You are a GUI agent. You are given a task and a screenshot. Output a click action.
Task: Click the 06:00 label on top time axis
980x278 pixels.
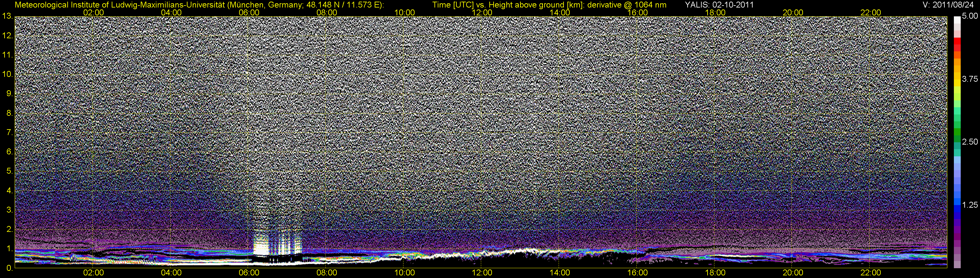coord(249,12)
